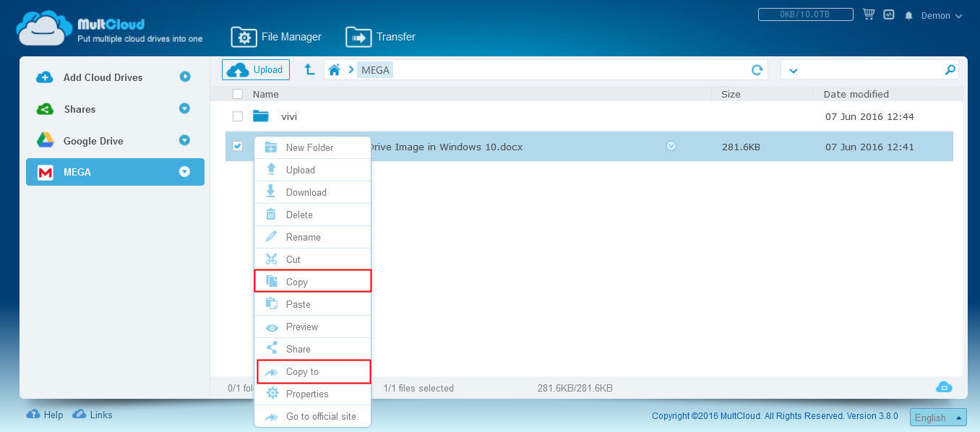Screen dimensions: 980x432
Task: Tick the checkbox for the vivi folder
Action: (237, 116)
